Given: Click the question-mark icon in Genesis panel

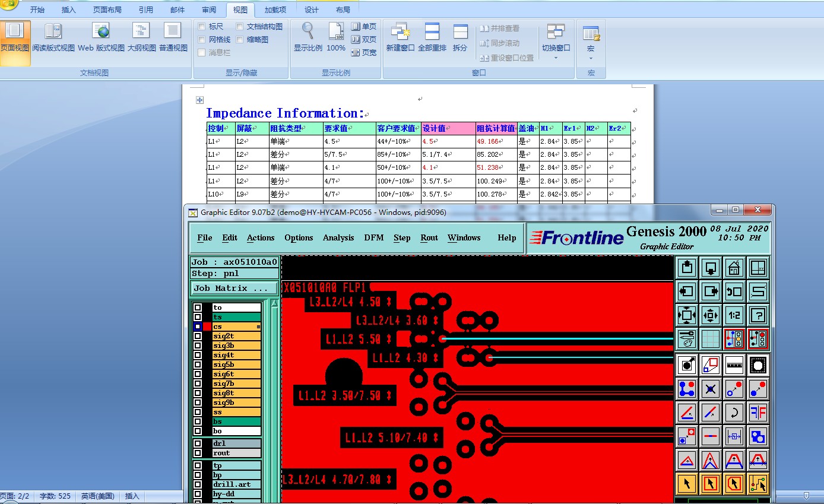Looking at the screenshot, I should click(x=758, y=315).
